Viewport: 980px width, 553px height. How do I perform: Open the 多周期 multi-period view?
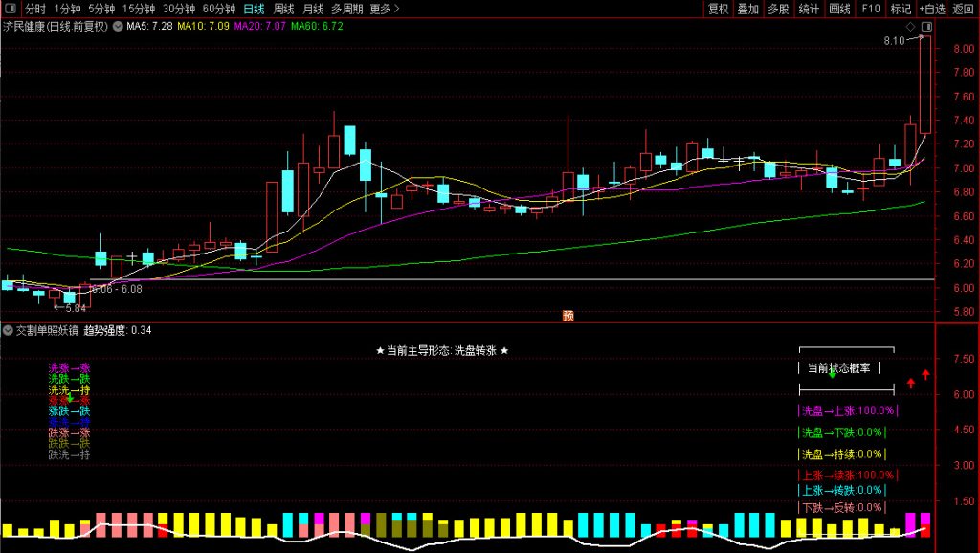click(x=347, y=9)
